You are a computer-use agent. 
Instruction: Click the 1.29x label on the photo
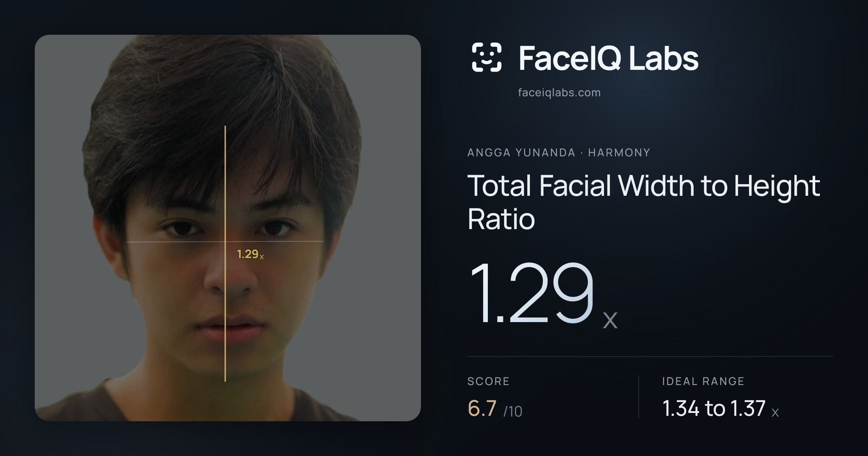[250, 254]
